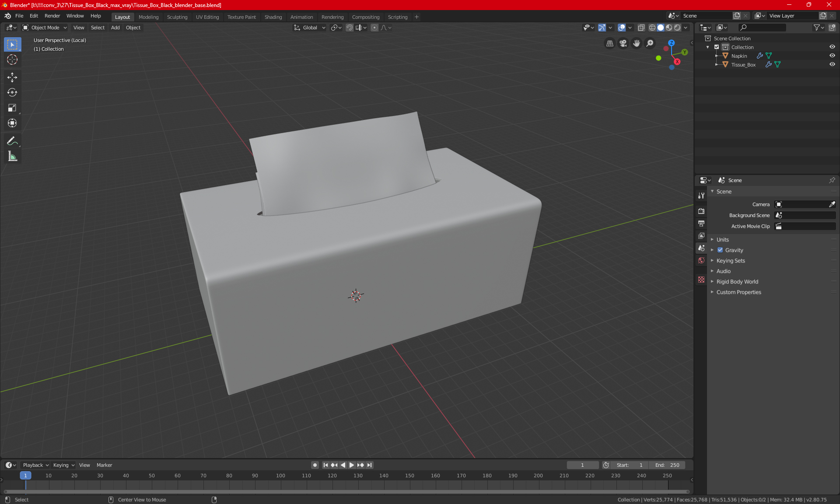The image size is (840, 504).
Task: Hide the Napkin object in viewport
Action: coord(832,56)
